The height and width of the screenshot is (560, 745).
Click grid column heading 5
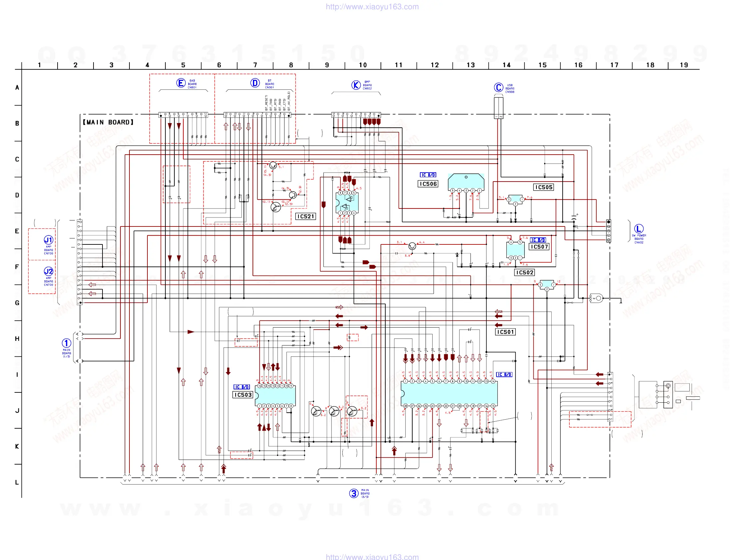[x=183, y=65]
